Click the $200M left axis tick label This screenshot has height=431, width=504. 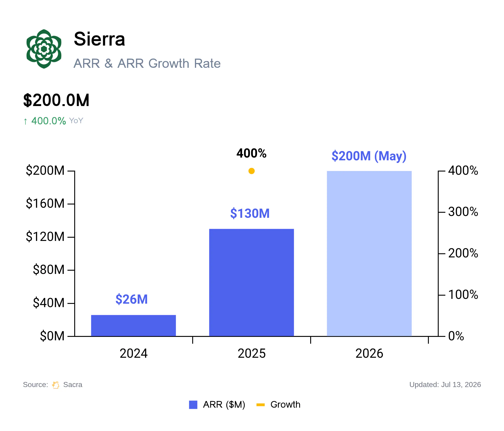click(x=45, y=171)
